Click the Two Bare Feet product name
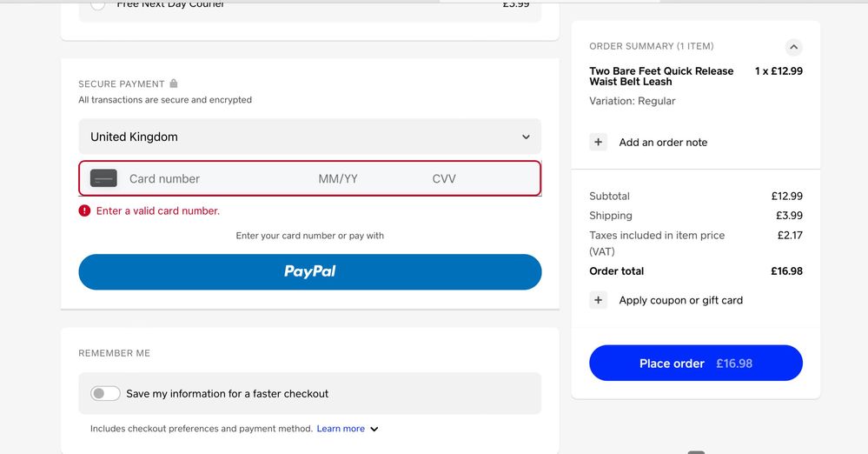The height and width of the screenshot is (454, 868). (661, 77)
